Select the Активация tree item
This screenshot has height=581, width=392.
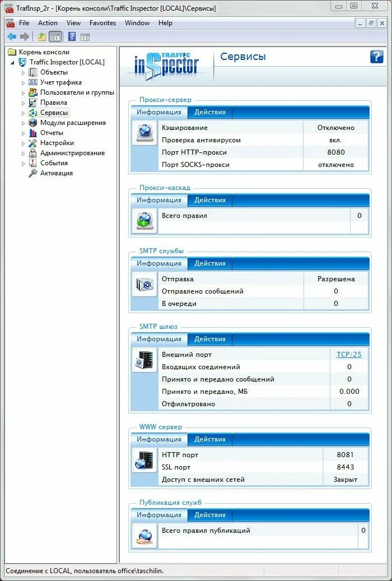pos(57,173)
